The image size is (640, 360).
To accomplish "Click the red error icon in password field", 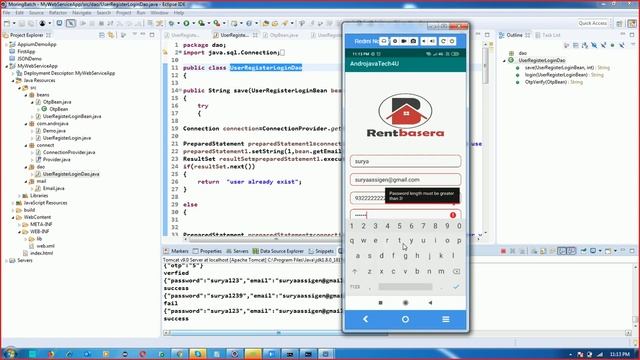I will pyautogui.click(x=453, y=215).
